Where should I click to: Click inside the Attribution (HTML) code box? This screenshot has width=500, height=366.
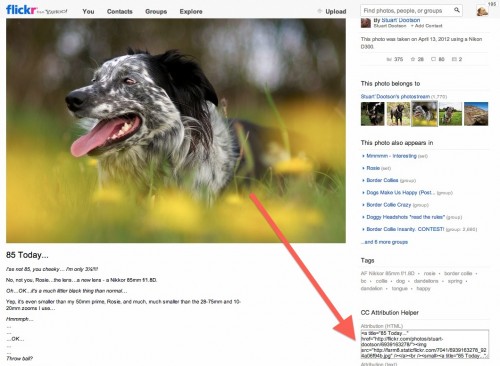pos(425,344)
